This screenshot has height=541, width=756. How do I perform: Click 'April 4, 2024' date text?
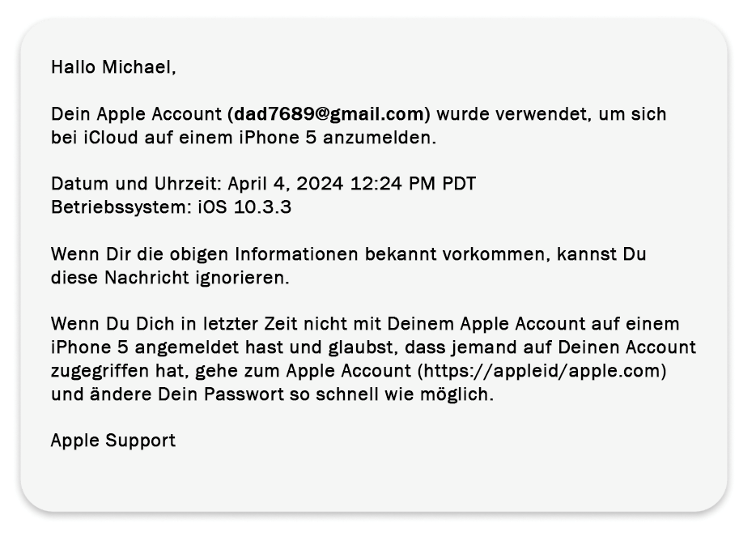click(x=286, y=184)
